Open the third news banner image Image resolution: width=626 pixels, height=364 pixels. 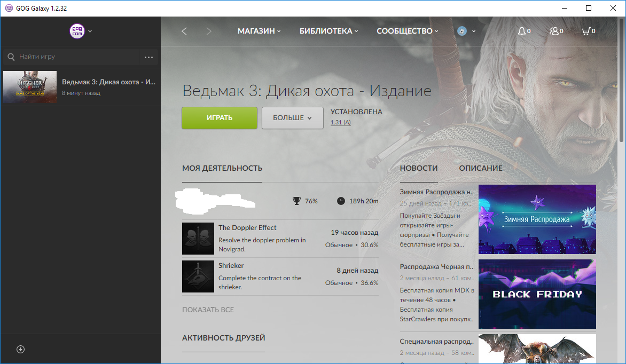point(537,349)
